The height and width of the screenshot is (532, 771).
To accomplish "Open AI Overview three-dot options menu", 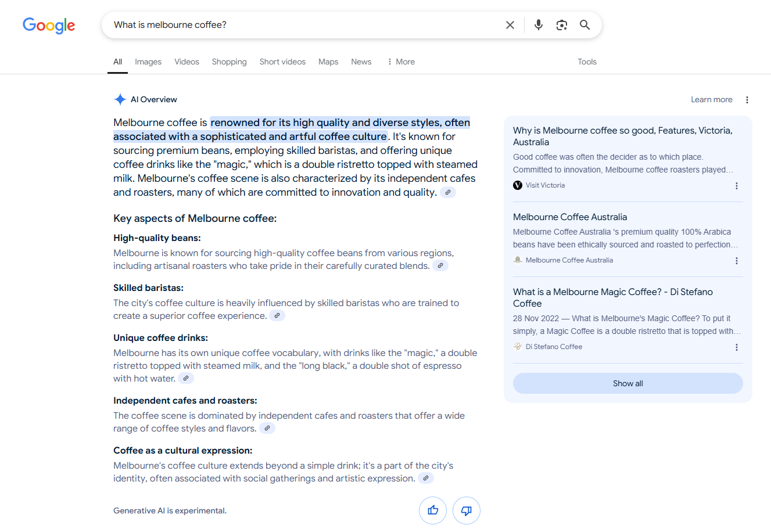I will [747, 100].
